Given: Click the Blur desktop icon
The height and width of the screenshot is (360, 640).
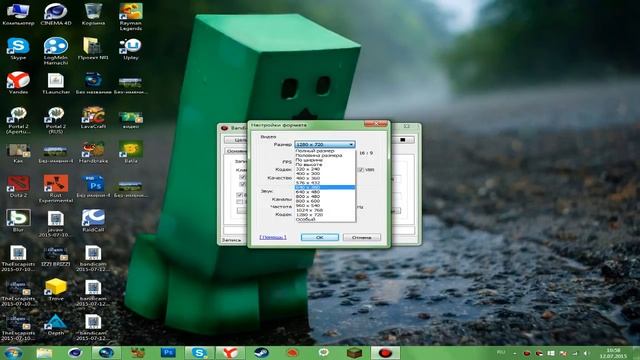Looking at the screenshot, I should pyautogui.click(x=18, y=221).
